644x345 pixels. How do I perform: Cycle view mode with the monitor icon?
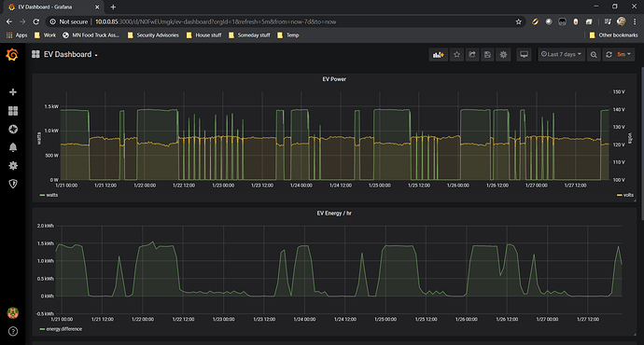(x=525, y=55)
